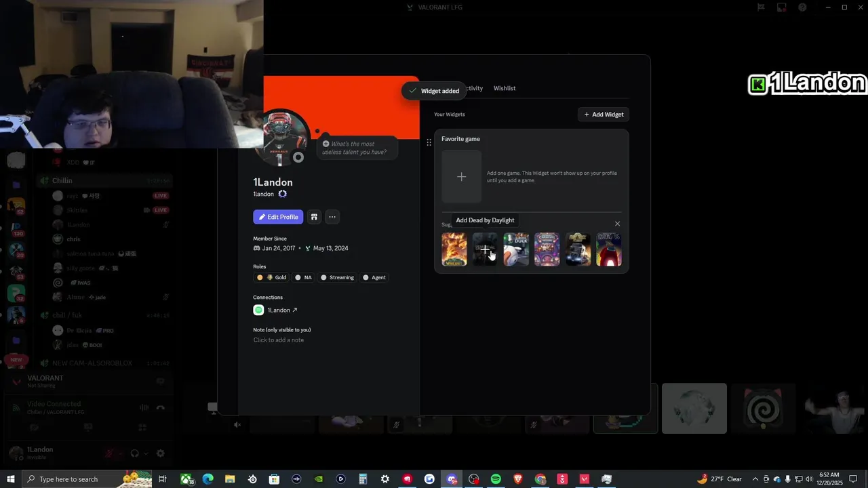Select the Chillin voice channel in background
The image size is (868, 488).
106,180
